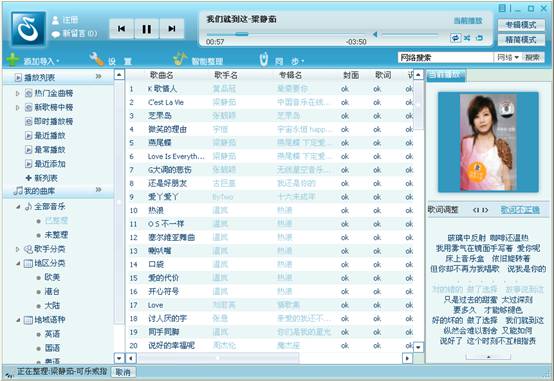Toggle the shuffle playback mode
This screenshot has height=381, width=554.
coord(467,38)
